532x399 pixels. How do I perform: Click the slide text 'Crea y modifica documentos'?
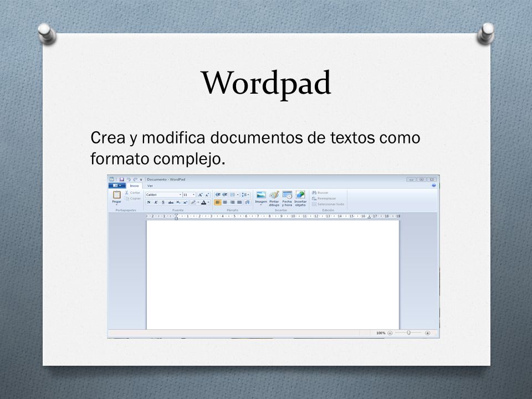197,138
